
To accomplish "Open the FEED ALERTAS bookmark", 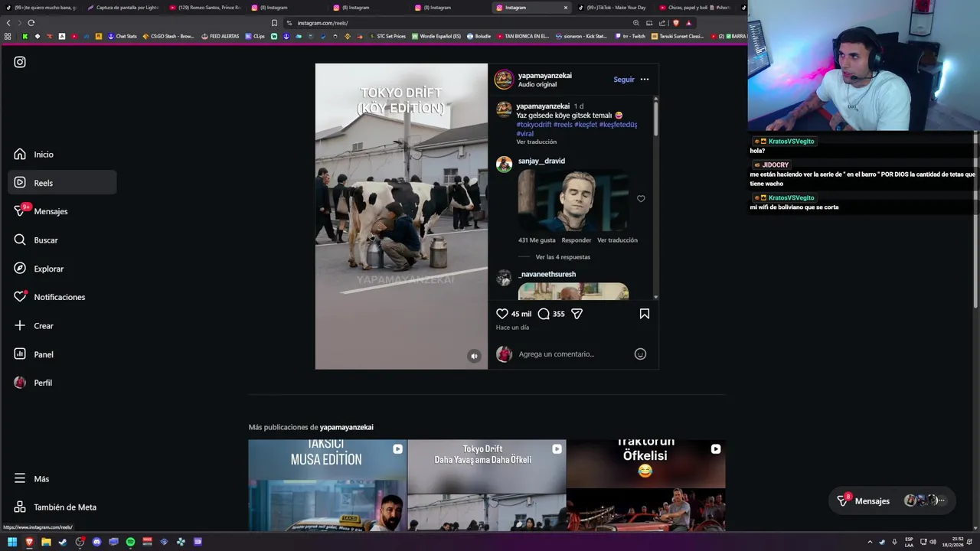I will [220, 36].
